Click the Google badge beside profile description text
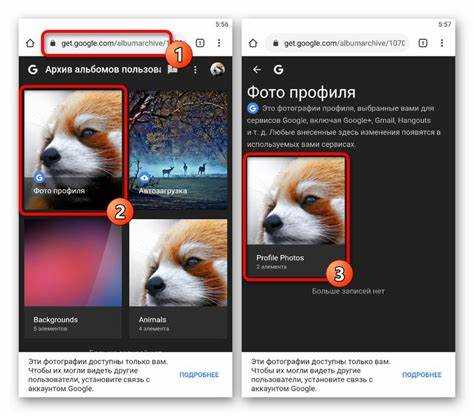Screen dimensions: 474x416 pos(253,108)
